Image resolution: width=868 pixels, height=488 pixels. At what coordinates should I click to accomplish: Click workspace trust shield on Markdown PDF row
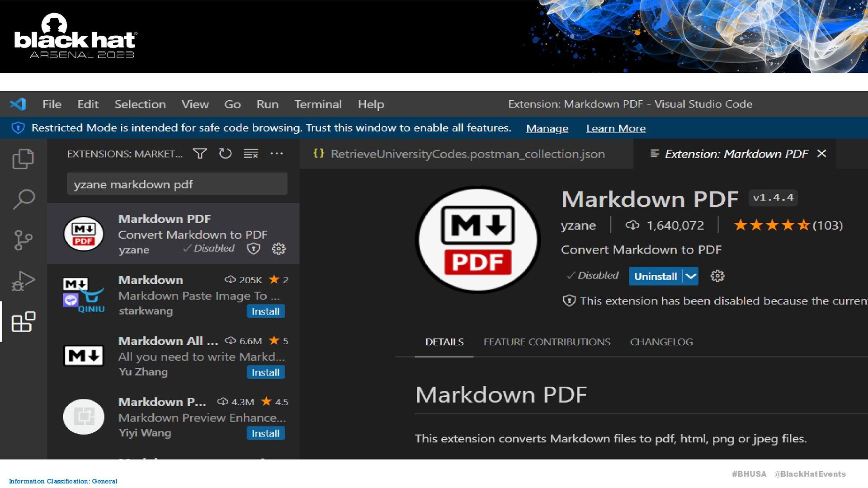tap(254, 249)
